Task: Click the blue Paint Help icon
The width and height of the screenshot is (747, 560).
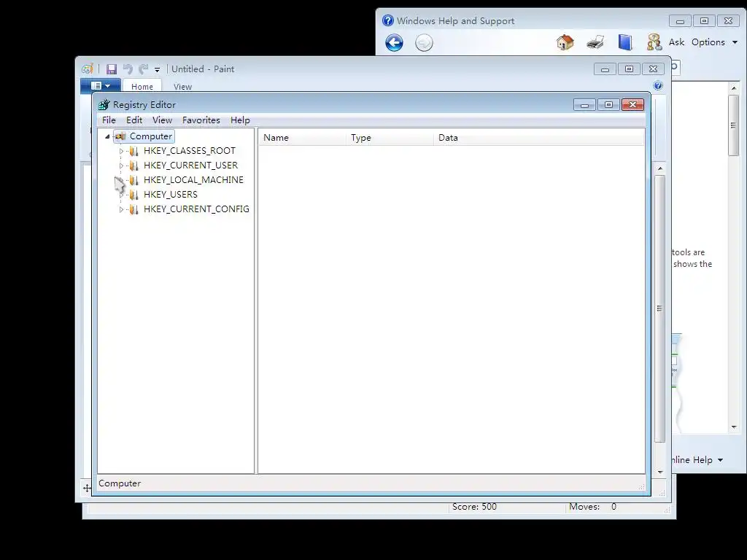Action: tap(658, 86)
